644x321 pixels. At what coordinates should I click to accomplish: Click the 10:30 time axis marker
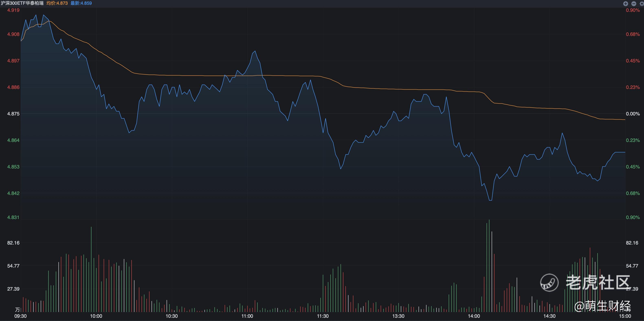tap(171, 316)
